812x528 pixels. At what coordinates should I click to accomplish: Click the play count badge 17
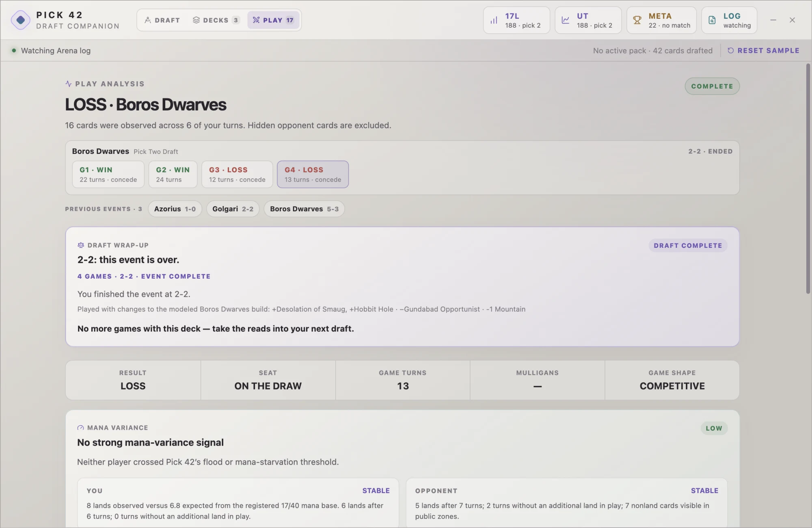point(290,20)
